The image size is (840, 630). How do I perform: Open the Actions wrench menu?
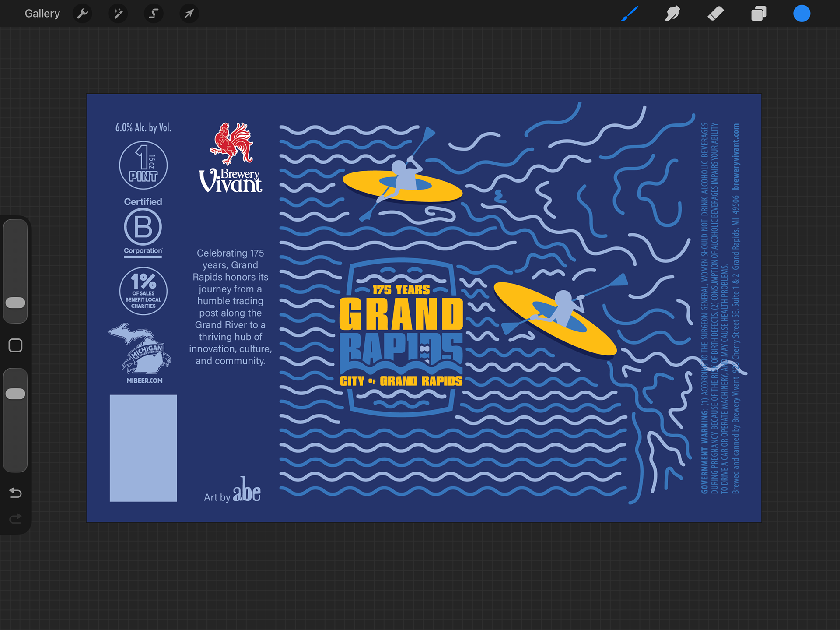tap(82, 14)
